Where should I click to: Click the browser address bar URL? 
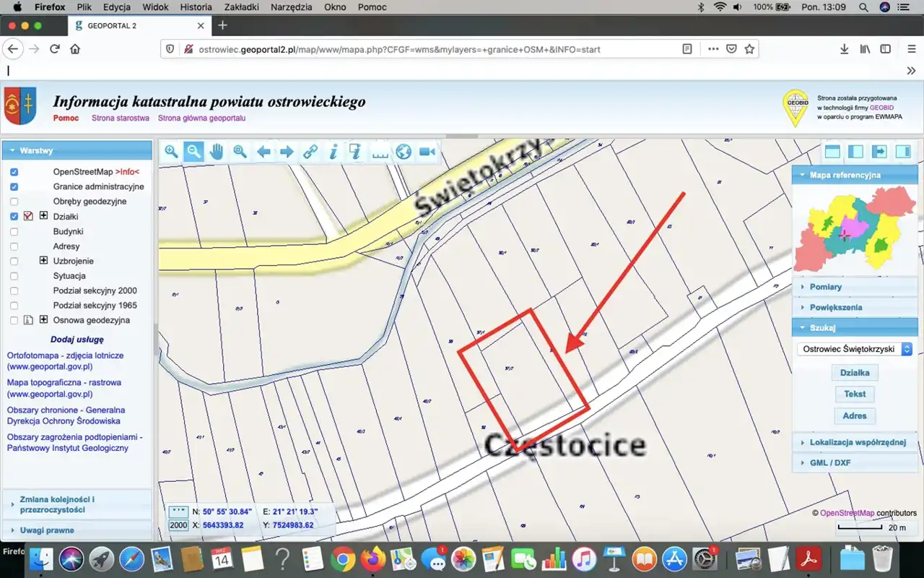click(399, 50)
